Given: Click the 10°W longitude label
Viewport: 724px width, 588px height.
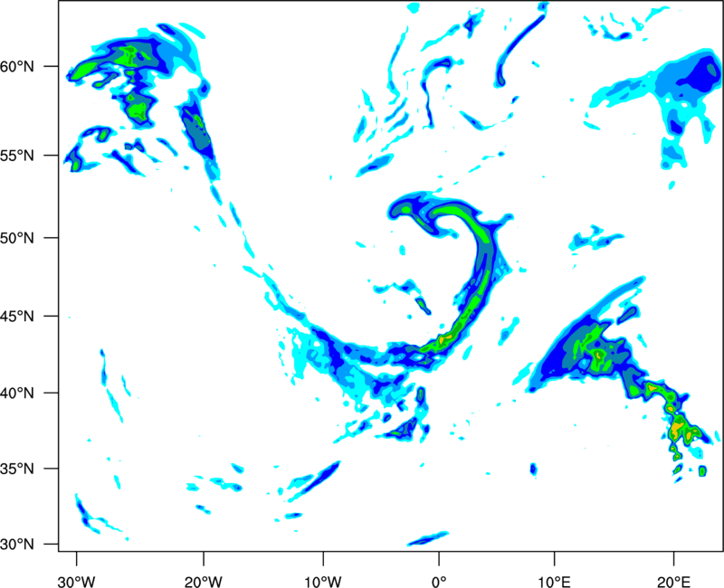Looking at the screenshot, I should coord(323,582).
